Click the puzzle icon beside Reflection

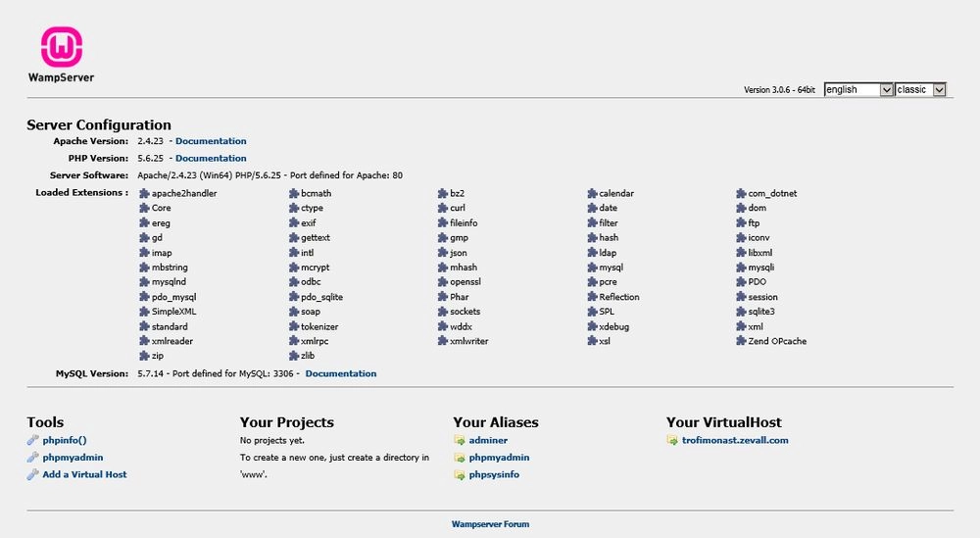(x=592, y=297)
